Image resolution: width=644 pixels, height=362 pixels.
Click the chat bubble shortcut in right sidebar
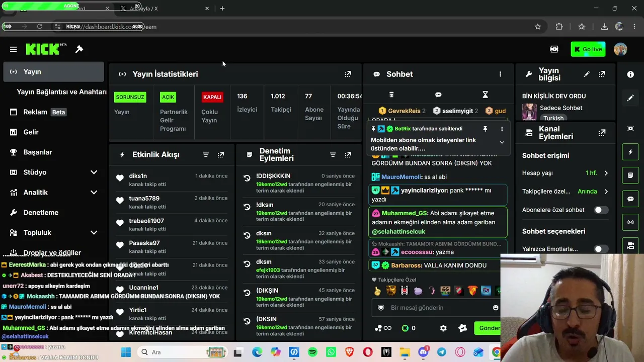click(x=630, y=199)
